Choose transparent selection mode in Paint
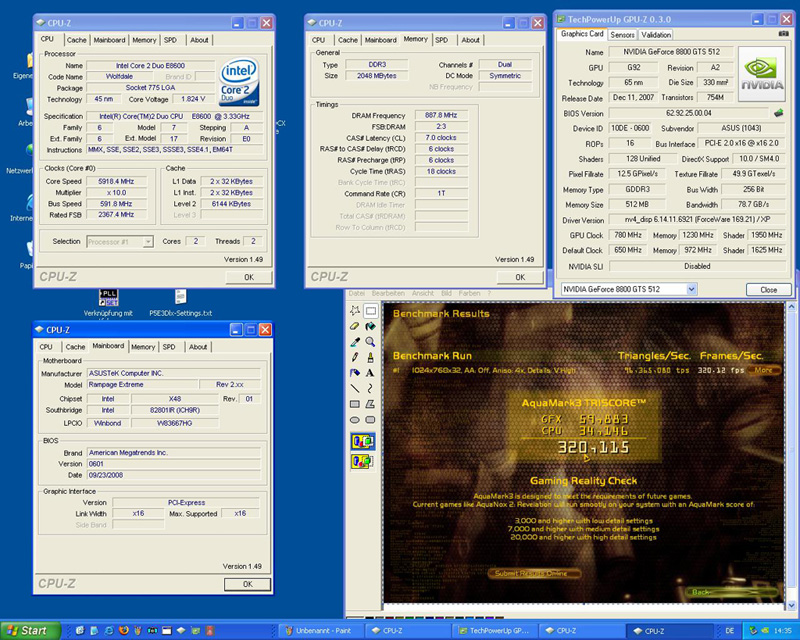The image size is (800, 640). [363, 461]
